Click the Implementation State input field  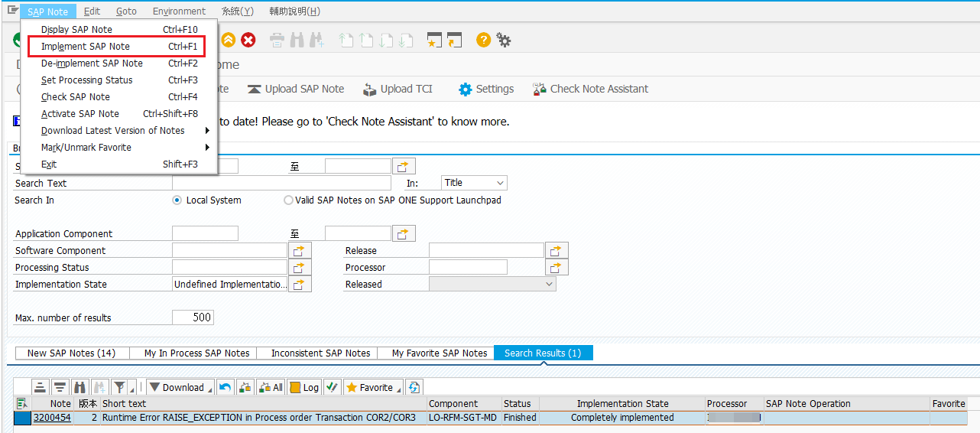230,284
